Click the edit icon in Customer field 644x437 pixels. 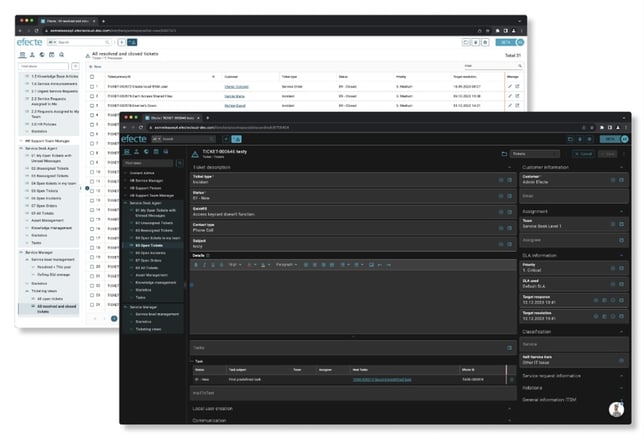(x=621, y=180)
